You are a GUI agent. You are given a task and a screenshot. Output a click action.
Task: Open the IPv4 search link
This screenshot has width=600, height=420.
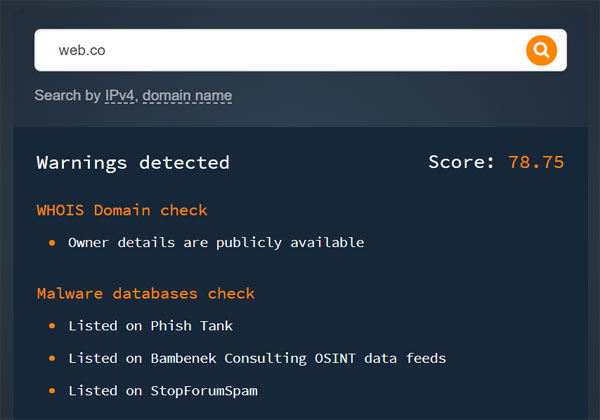coord(119,96)
